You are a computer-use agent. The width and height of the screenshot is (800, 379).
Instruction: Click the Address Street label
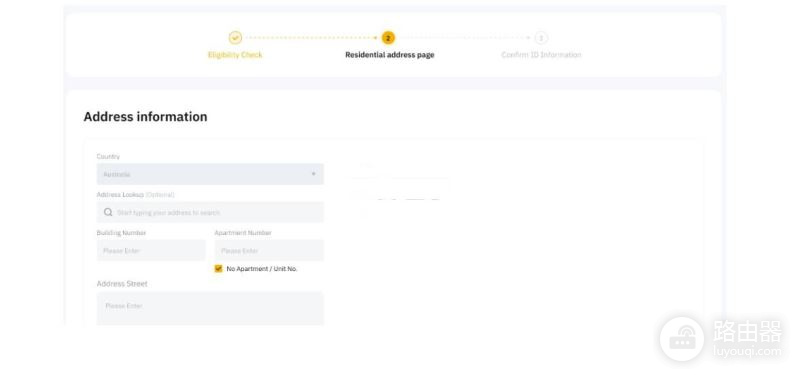tap(122, 284)
